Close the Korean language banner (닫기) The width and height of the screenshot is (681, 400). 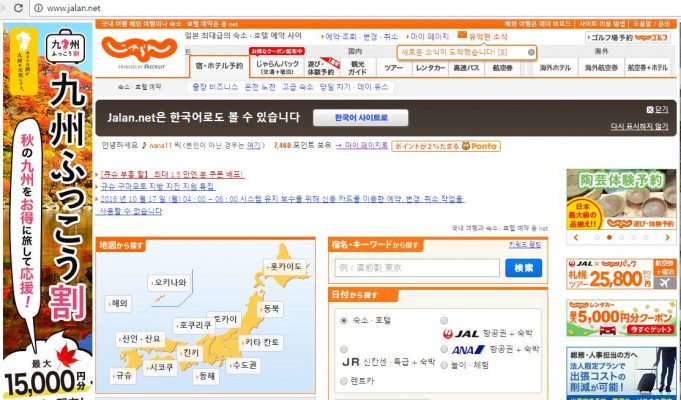(x=657, y=109)
